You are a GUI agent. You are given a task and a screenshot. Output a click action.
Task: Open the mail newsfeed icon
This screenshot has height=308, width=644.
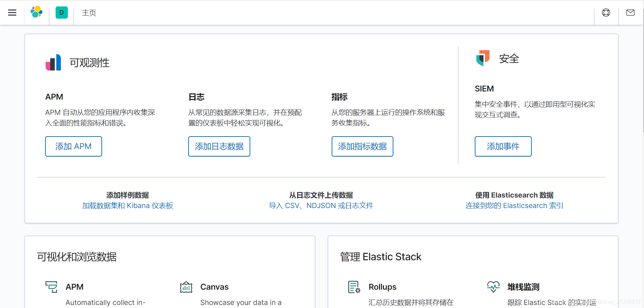(630, 13)
